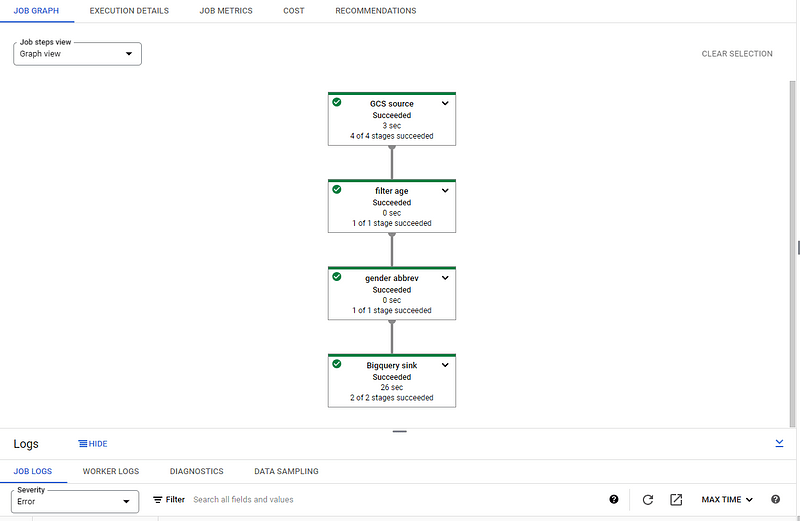Switch to the Execution Details tab

pyautogui.click(x=129, y=11)
